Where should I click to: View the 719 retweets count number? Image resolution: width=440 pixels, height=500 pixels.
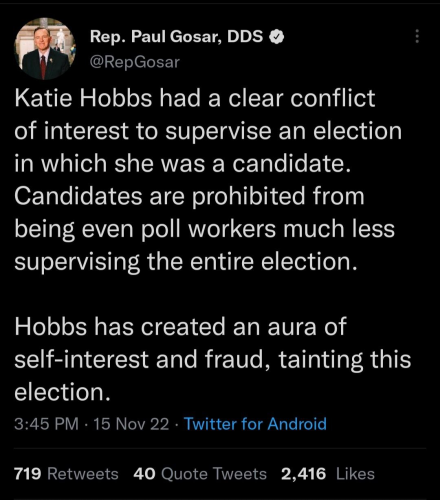(28, 474)
